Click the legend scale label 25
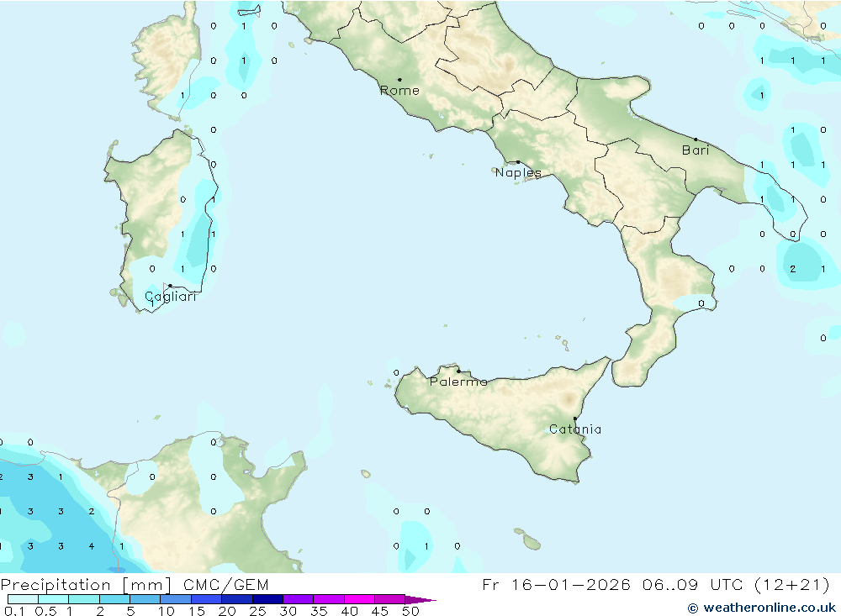The width and height of the screenshot is (841, 616). [257, 611]
